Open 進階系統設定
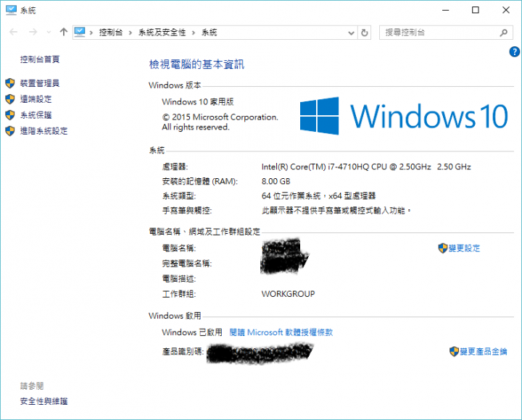The width and height of the screenshot is (522, 420). (x=43, y=131)
